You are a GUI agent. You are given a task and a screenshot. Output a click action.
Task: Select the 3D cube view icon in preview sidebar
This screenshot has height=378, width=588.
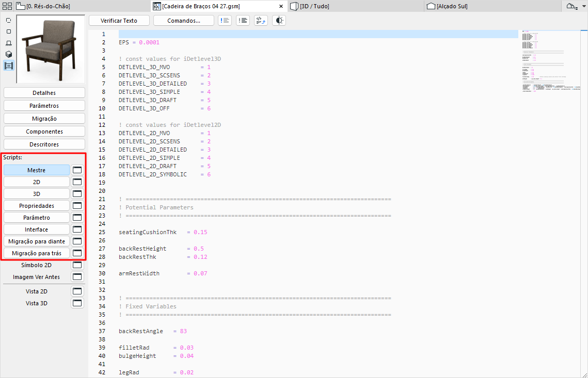pos(8,55)
